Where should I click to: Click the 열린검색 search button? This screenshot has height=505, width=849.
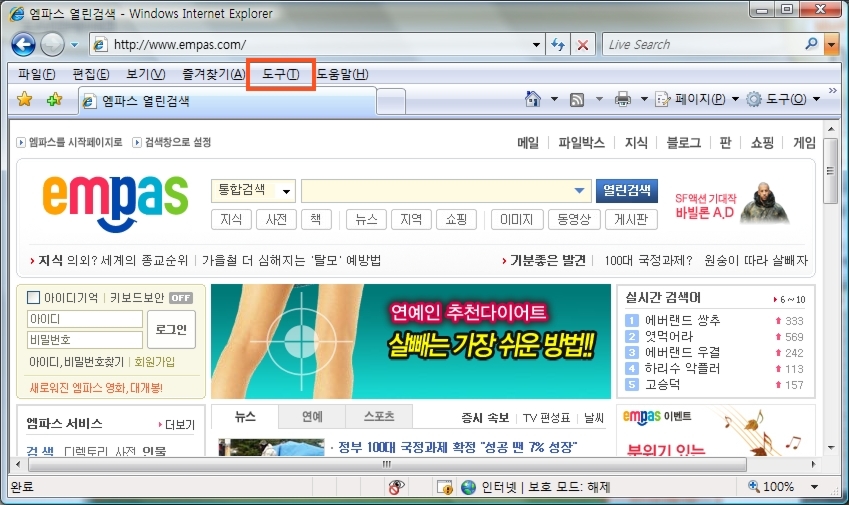point(627,191)
